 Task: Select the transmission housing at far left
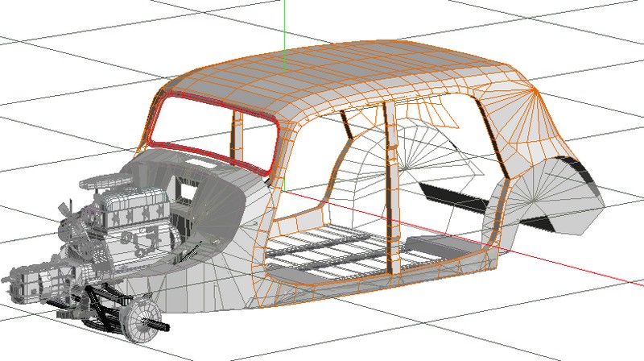pyautogui.click(x=24, y=284)
